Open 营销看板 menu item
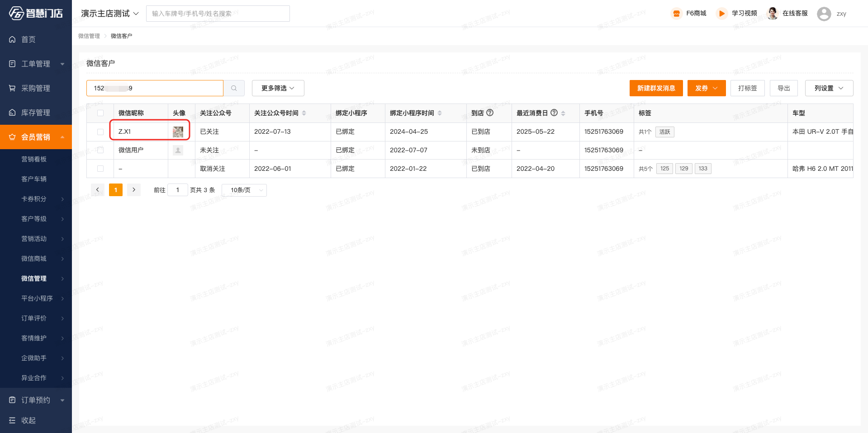The image size is (868, 433). click(34, 159)
